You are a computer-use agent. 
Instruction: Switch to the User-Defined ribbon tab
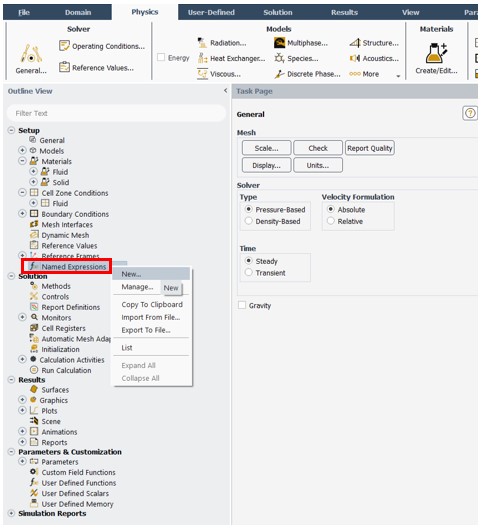[211, 12]
